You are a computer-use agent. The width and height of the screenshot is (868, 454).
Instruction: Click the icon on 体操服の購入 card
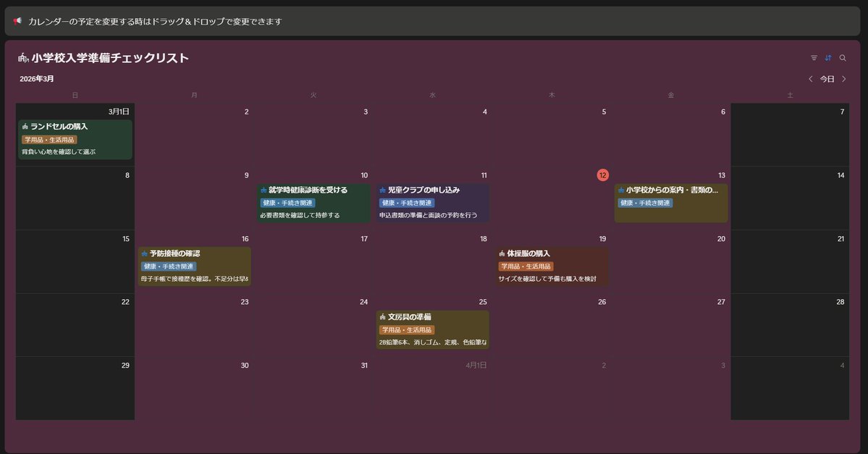[502, 253]
